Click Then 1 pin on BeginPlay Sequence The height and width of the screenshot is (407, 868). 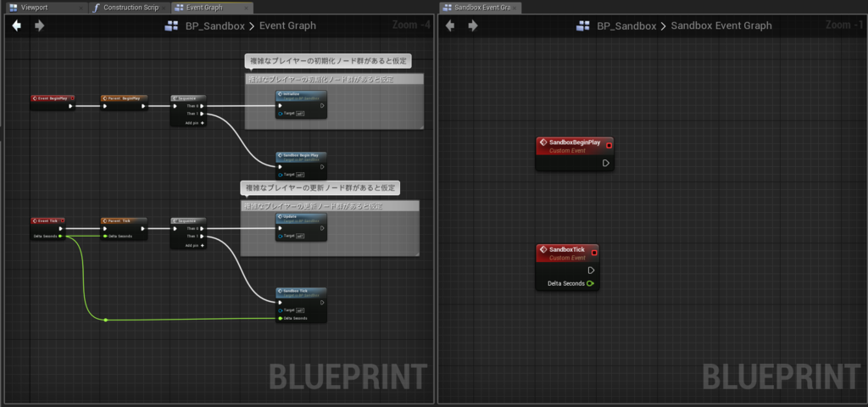click(202, 114)
